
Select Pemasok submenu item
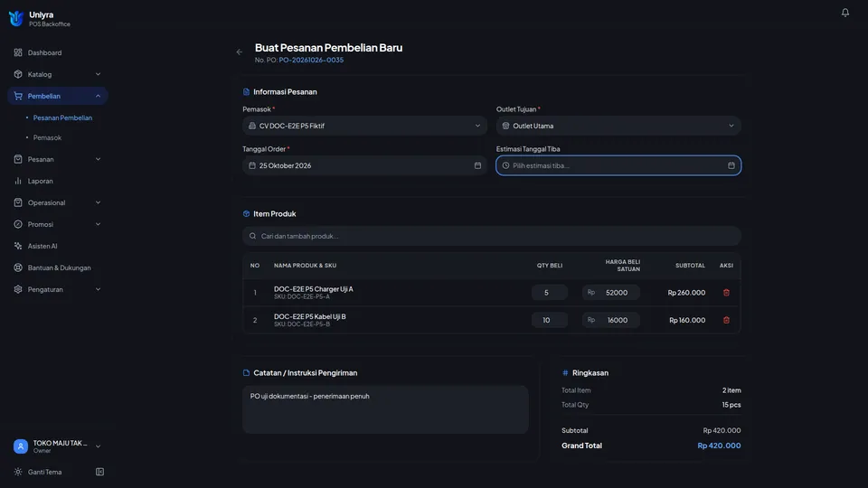click(47, 137)
